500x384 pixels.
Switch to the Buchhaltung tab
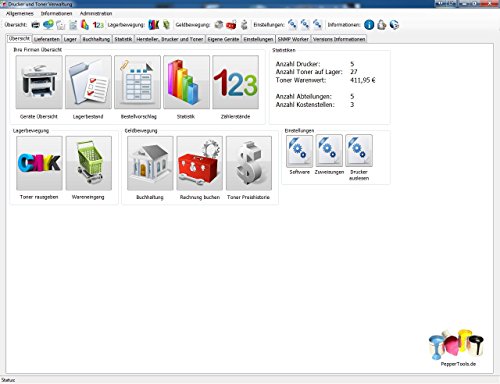pyautogui.click(x=96, y=39)
